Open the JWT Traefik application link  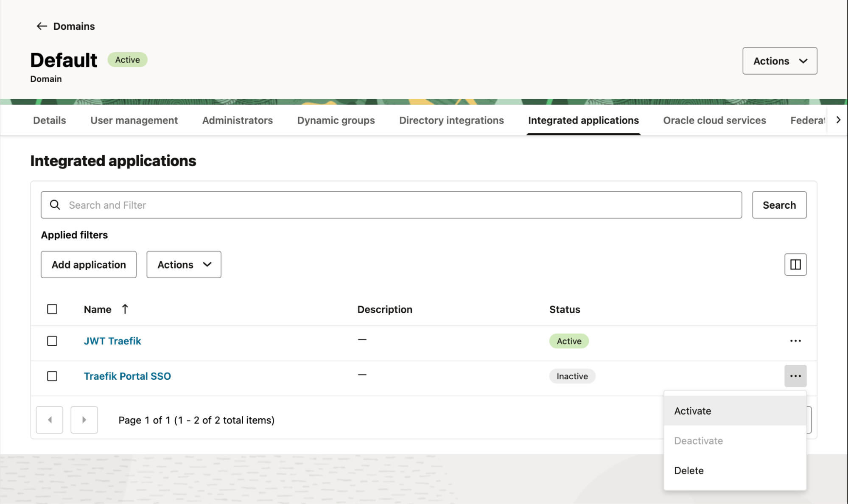(x=112, y=341)
